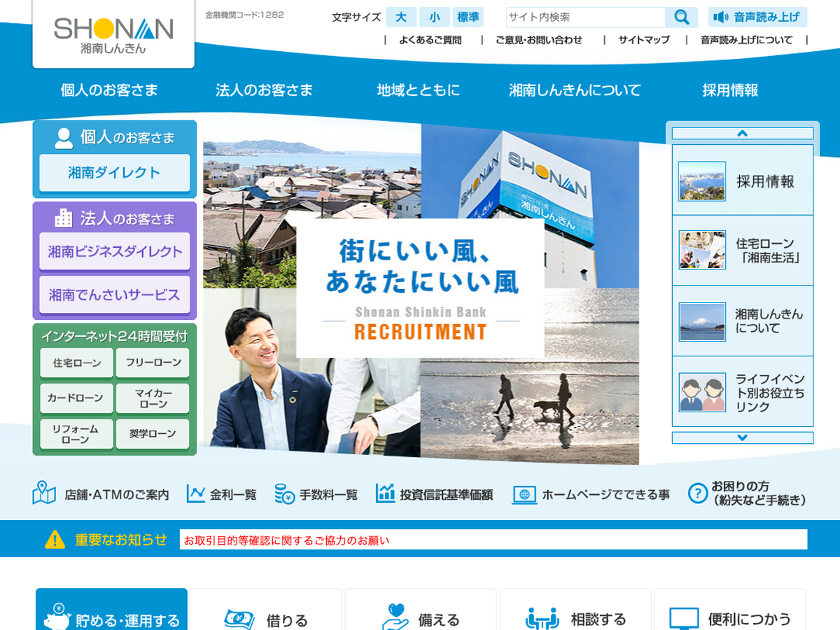Set font size to 小 (small)
Viewport: 840px width, 630px height.
coord(435,17)
